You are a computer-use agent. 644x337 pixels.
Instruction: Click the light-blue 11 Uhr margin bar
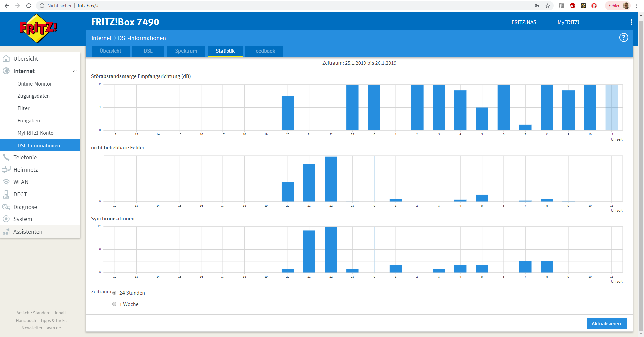(x=611, y=107)
